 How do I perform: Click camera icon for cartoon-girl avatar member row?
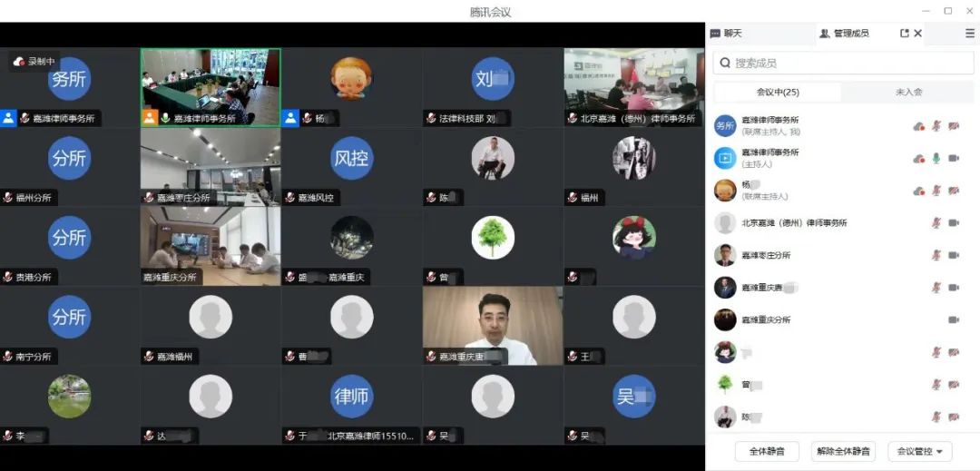953,352
